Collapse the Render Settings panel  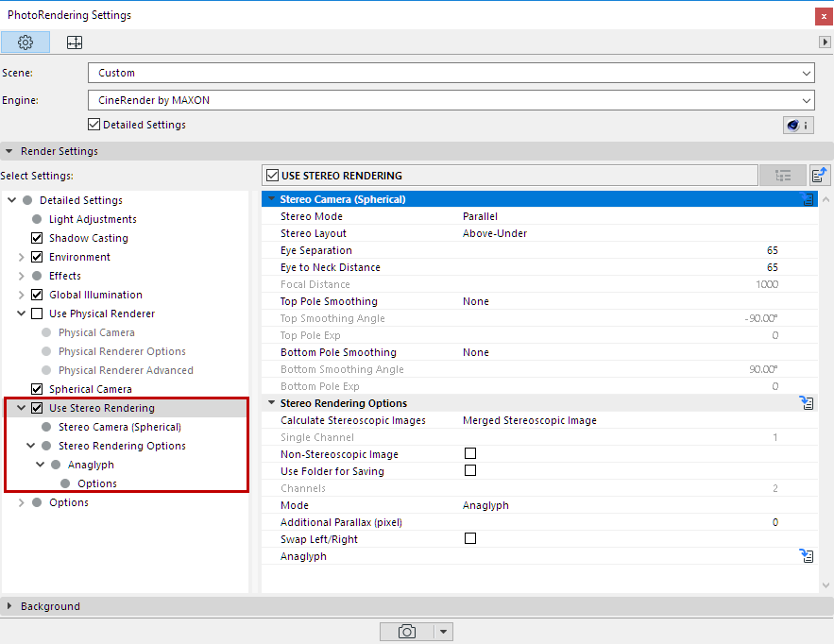point(9,152)
